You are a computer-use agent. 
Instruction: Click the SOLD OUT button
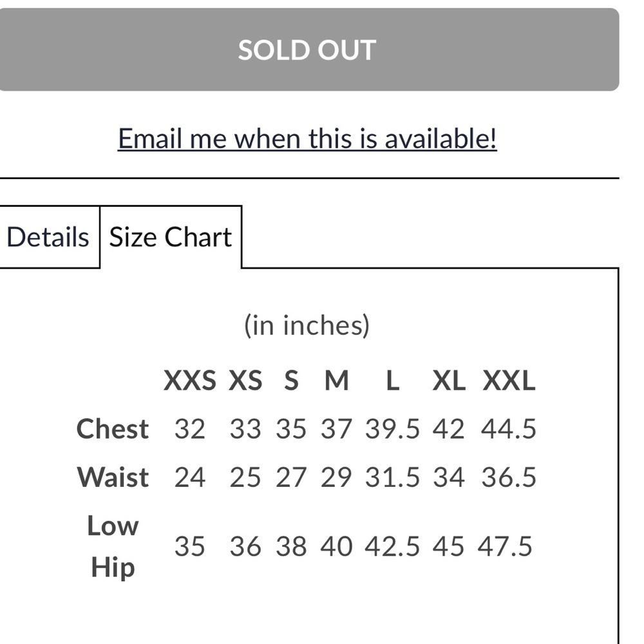(x=309, y=50)
